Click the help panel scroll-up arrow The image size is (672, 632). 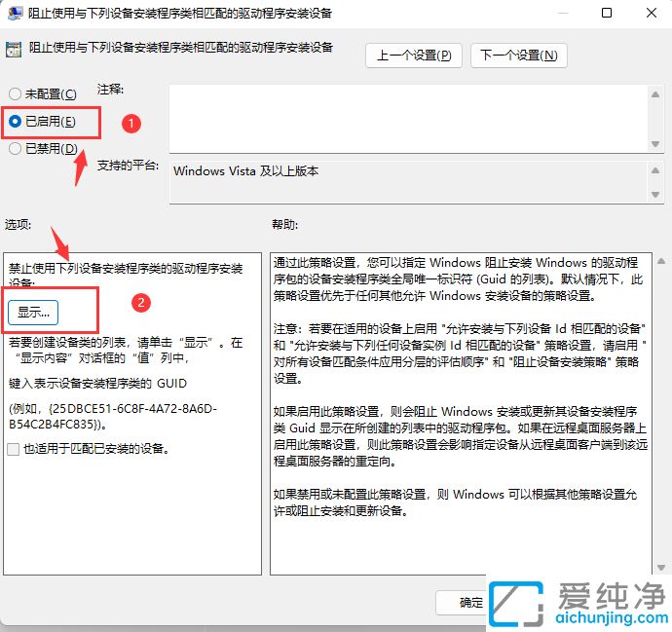tap(661, 261)
